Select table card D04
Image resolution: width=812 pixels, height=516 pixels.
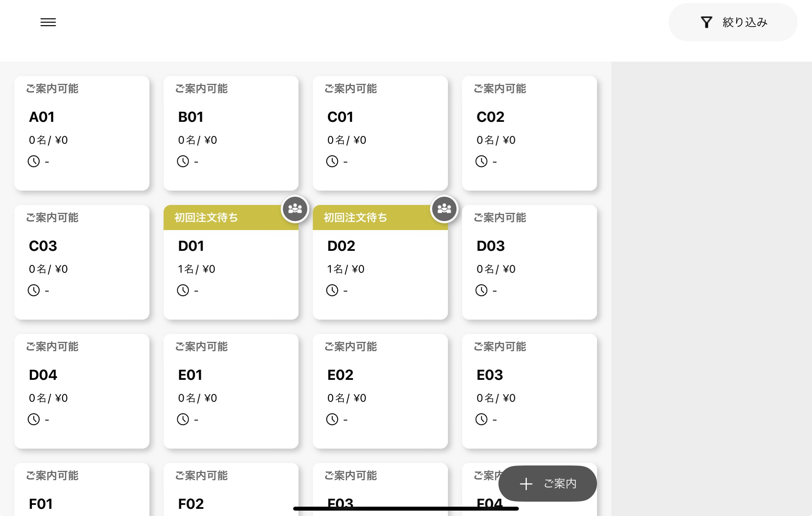82,391
